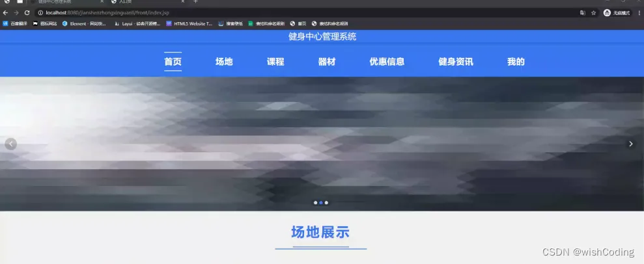
Task: Open the green-icon 表结构命名规则 bookmark
Action: 266,24
